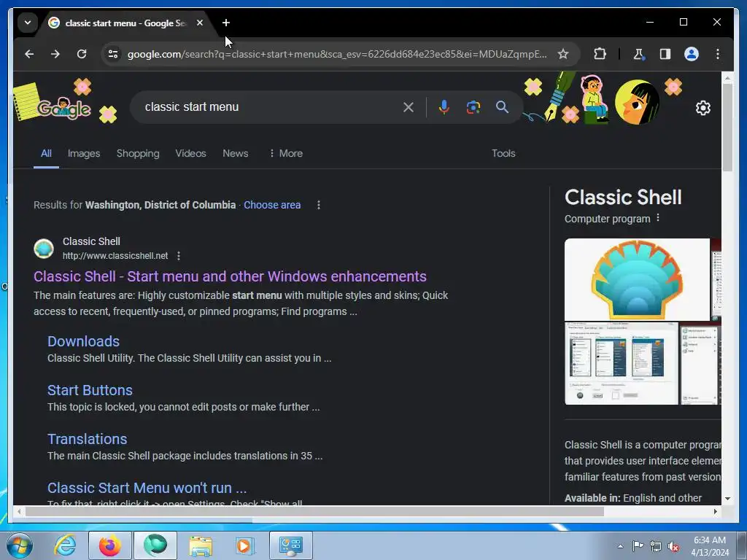This screenshot has height=560, width=747.
Task: Toggle the Chrome side panel
Action: tap(665, 54)
